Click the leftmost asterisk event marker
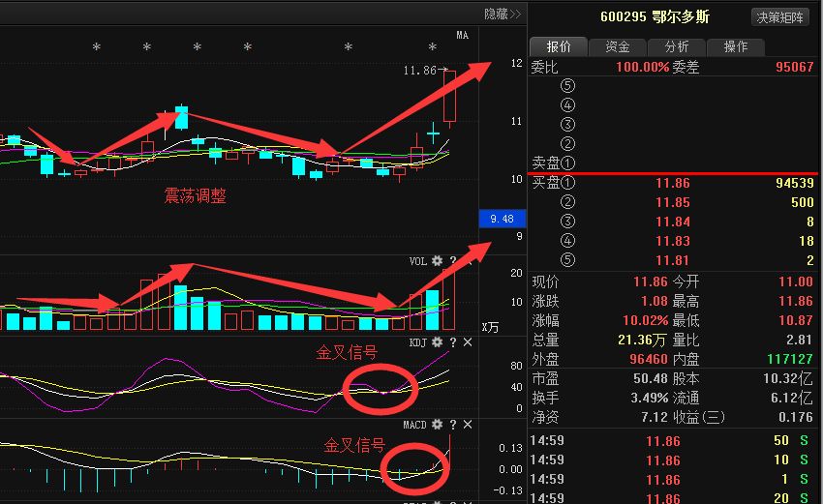Screen dimensions: 823x504 [97, 47]
